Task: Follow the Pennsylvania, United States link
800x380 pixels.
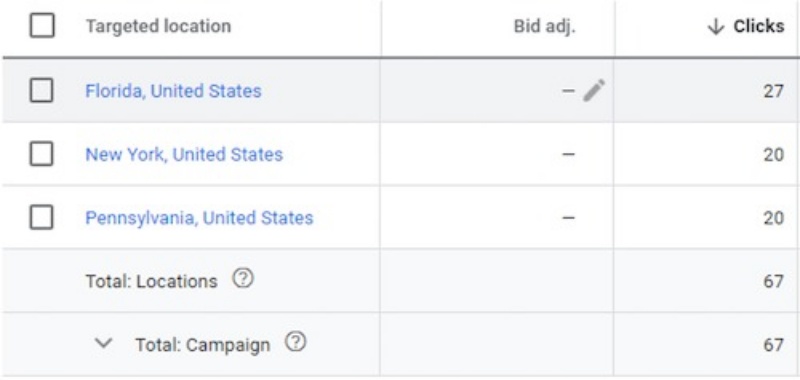Action: click(x=199, y=218)
